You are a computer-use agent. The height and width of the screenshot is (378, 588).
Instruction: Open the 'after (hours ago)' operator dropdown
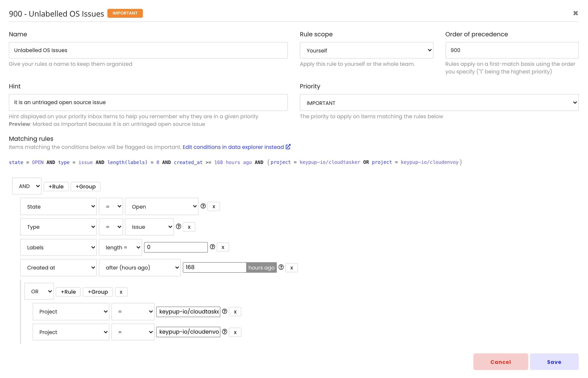click(x=140, y=268)
